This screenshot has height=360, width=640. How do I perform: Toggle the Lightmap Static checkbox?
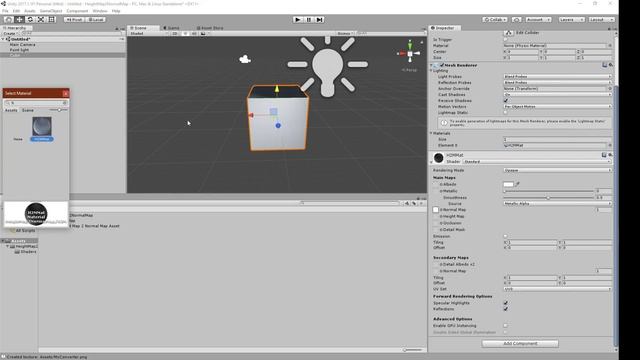pyautogui.click(x=506, y=112)
